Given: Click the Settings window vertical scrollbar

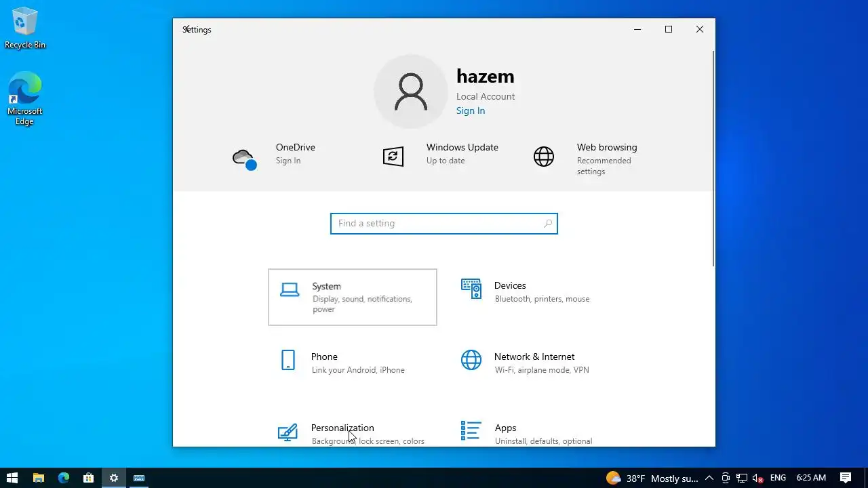Looking at the screenshot, I should click(713, 159).
